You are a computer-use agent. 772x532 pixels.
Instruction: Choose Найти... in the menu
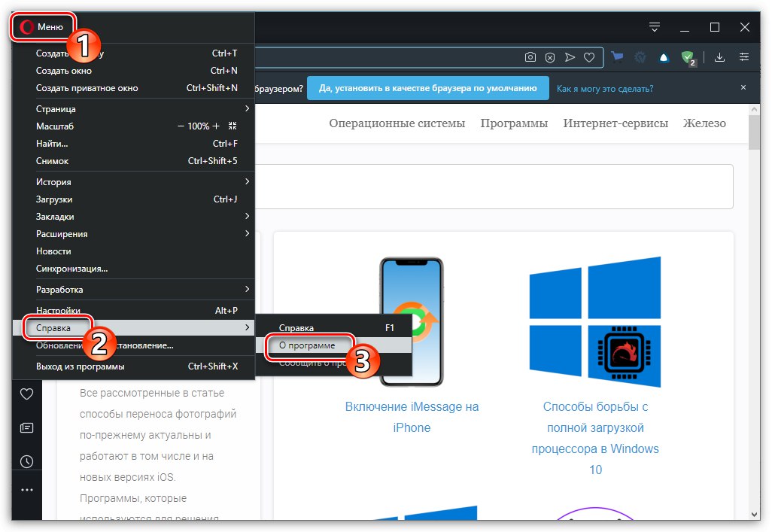pos(133,143)
